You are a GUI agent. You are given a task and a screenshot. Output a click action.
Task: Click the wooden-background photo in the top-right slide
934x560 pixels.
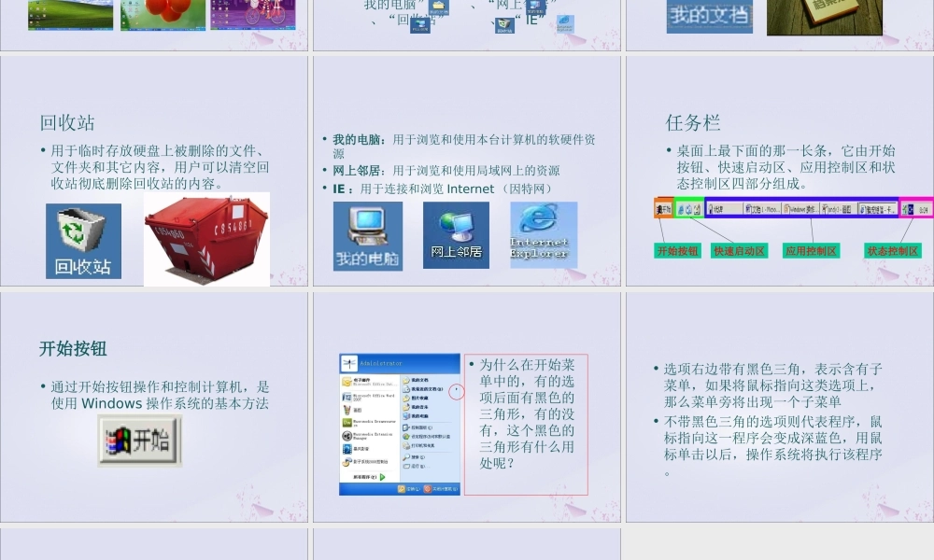point(825,17)
